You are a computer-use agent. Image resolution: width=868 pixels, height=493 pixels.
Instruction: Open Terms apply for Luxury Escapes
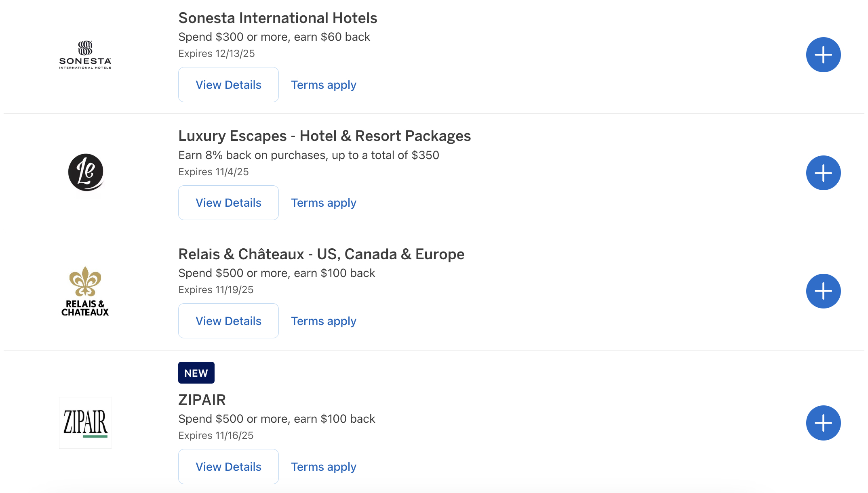click(324, 203)
